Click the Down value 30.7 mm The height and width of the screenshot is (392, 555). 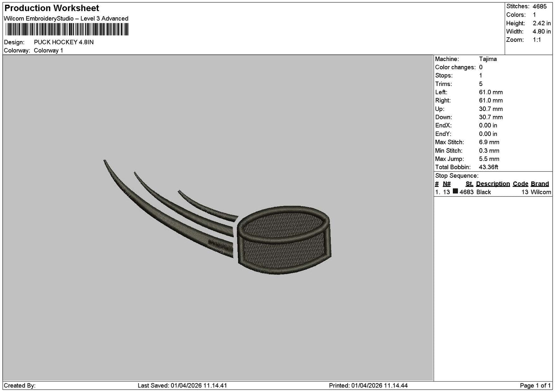tap(491, 117)
